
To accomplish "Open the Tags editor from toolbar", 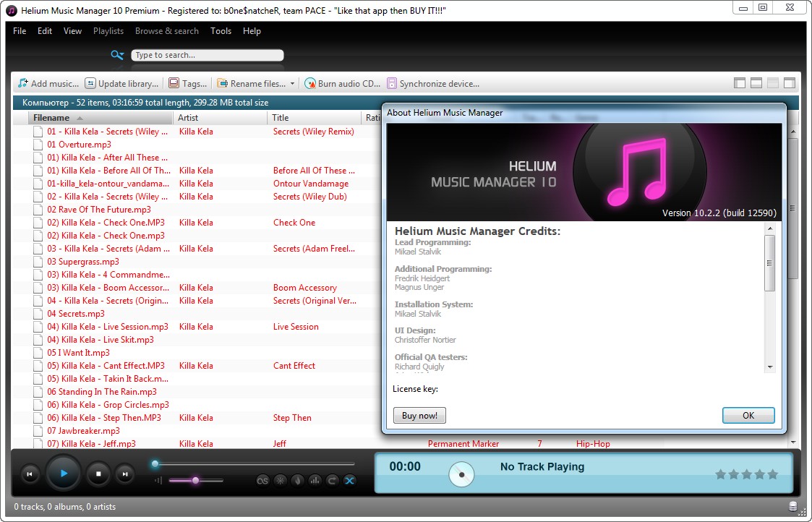I will point(187,83).
